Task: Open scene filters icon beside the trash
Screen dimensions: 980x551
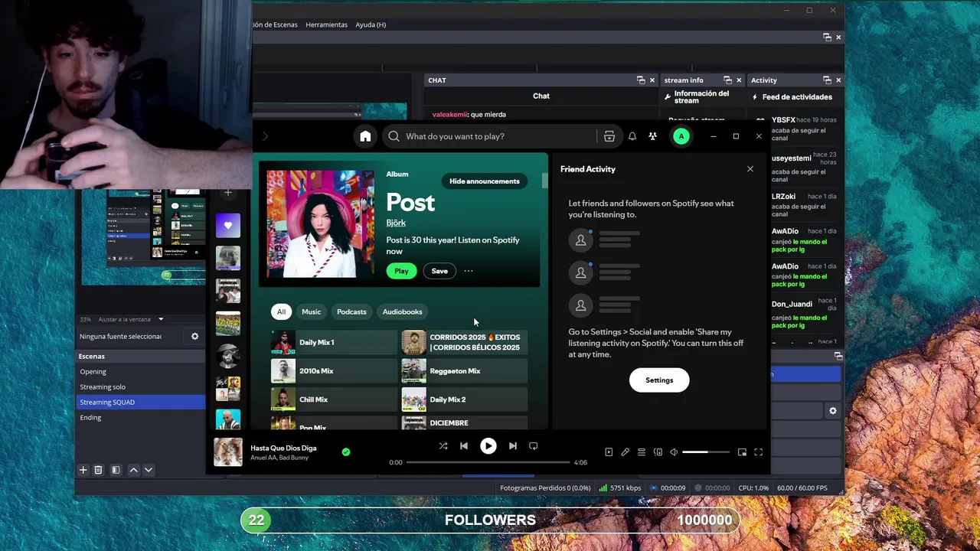Action: [116, 470]
